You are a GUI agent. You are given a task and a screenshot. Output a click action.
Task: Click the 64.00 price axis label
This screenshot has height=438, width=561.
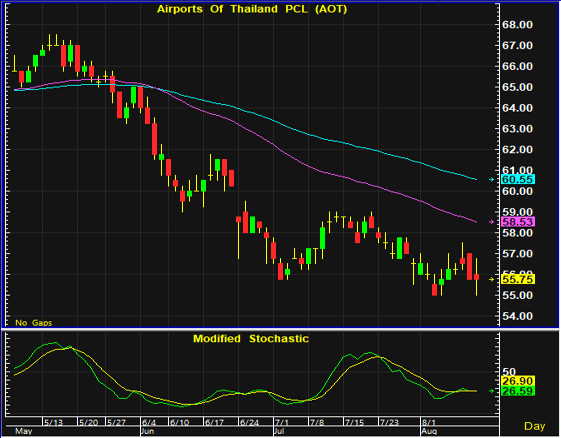(517, 108)
